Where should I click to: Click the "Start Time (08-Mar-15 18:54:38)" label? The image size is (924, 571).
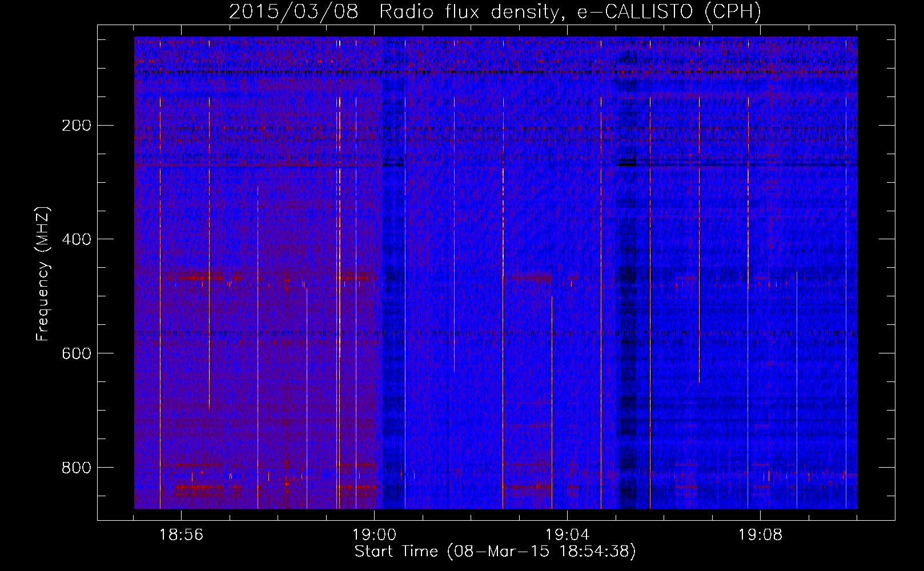[x=495, y=552]
